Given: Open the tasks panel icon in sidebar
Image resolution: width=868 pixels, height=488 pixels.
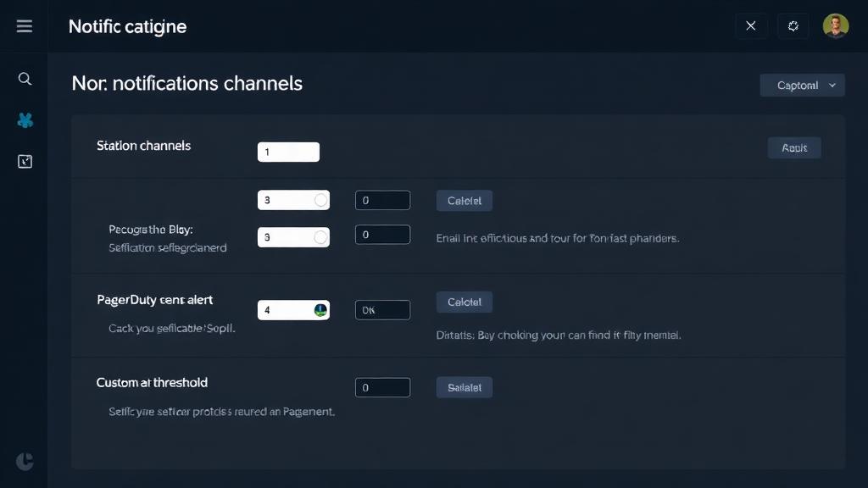Looking at the screenshot, I should [25, 159].
